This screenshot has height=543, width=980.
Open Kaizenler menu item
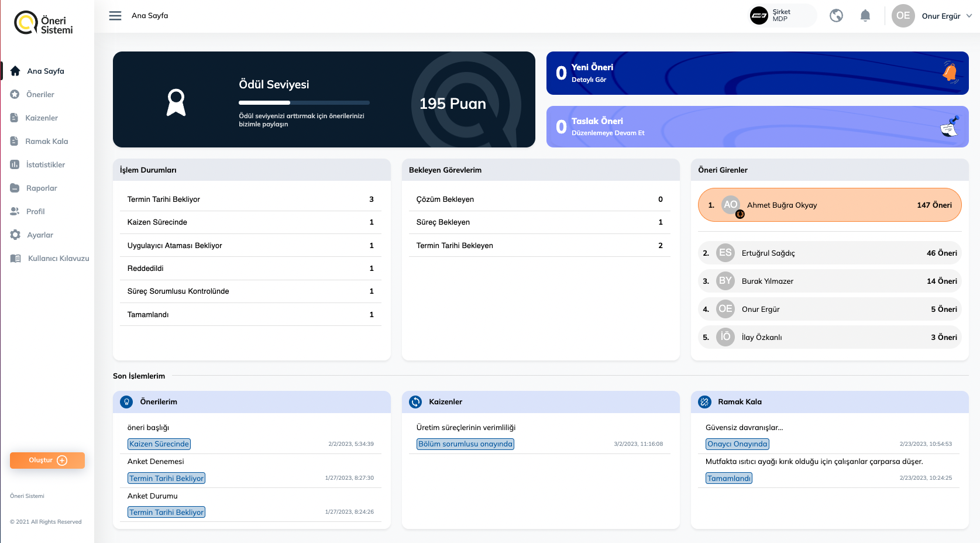(x=42, y=118)
